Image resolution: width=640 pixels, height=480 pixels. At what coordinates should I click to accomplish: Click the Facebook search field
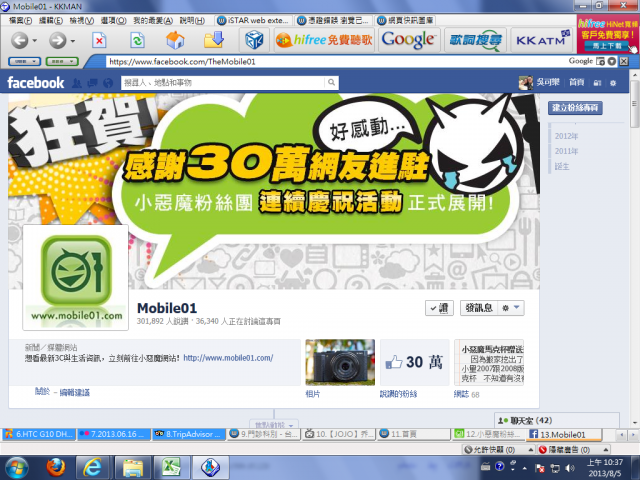click(x=223, y=82)
